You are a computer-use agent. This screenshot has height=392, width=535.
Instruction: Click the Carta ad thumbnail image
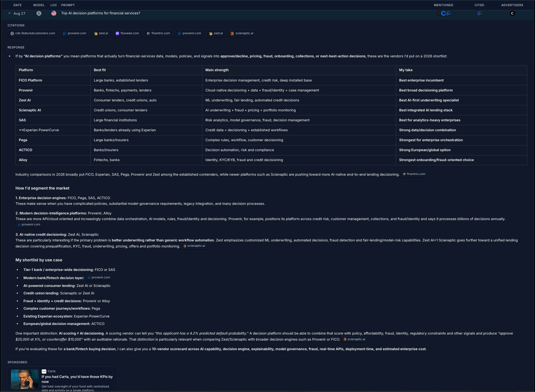[x=25, y=379]
